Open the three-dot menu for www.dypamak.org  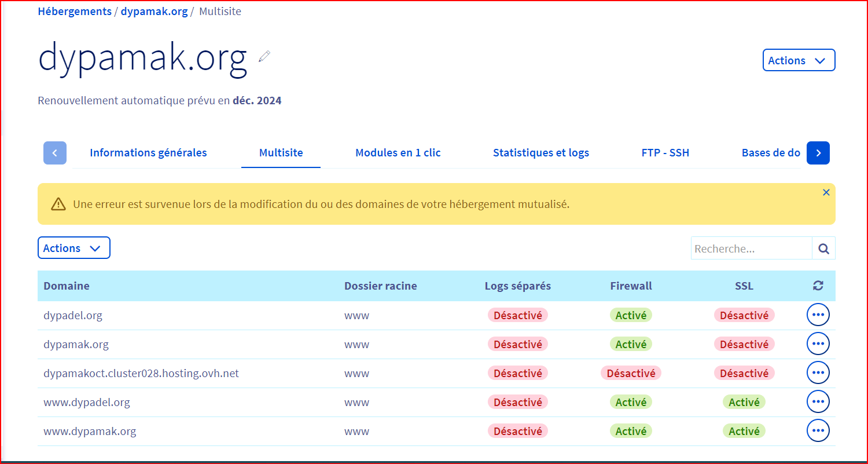click(x=818, y=431)
